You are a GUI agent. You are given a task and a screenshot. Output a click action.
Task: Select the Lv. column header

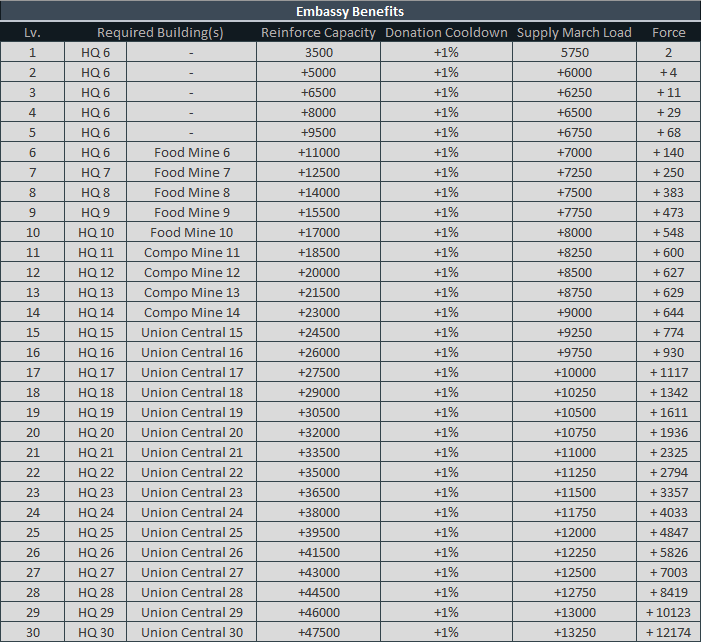click(32, 32)
